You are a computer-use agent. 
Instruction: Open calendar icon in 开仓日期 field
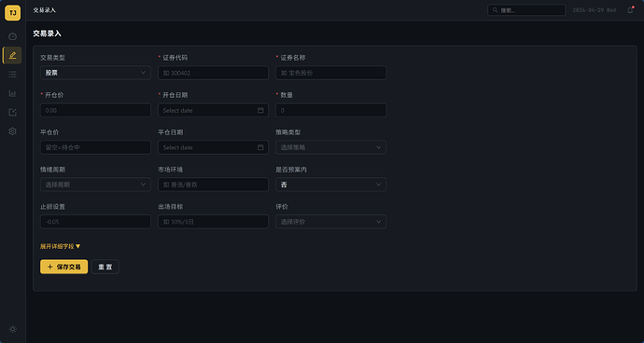(x=260, y=110)
